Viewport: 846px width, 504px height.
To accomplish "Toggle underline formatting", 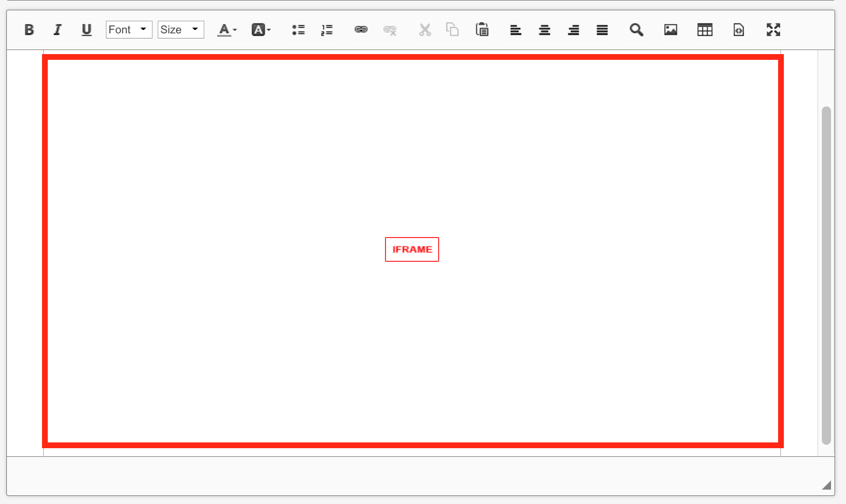I will [x=86, y=29].
